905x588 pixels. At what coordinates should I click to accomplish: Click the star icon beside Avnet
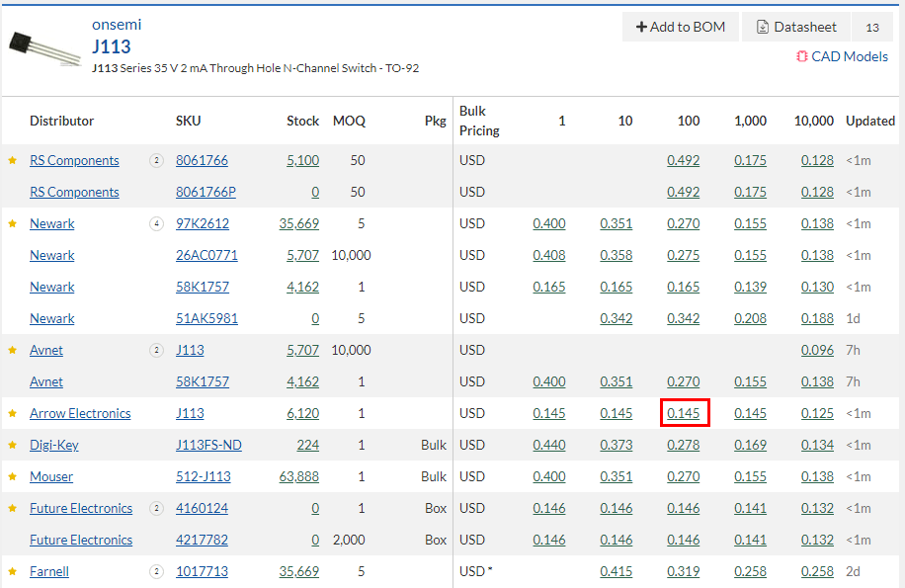tap(12, 350)
